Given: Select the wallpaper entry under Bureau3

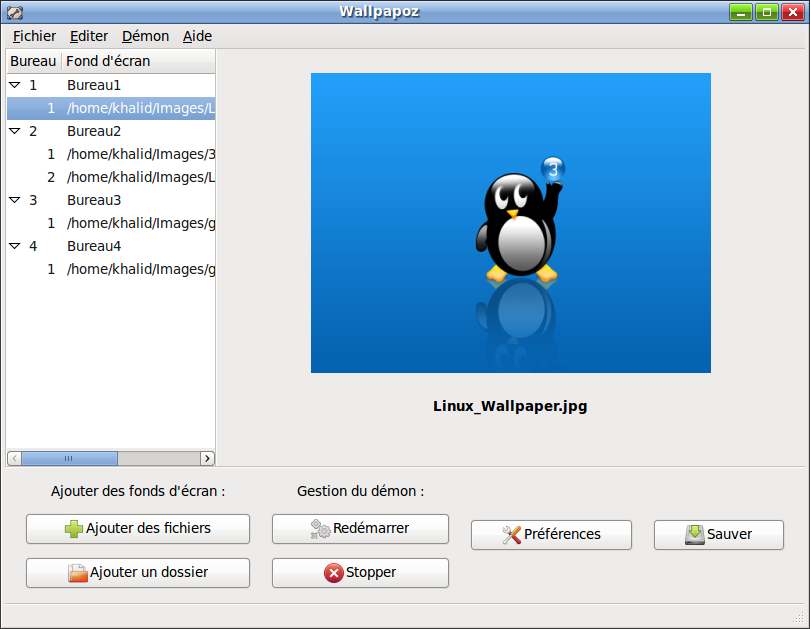Looking at the screenshot, I should [x=111, y=223].
